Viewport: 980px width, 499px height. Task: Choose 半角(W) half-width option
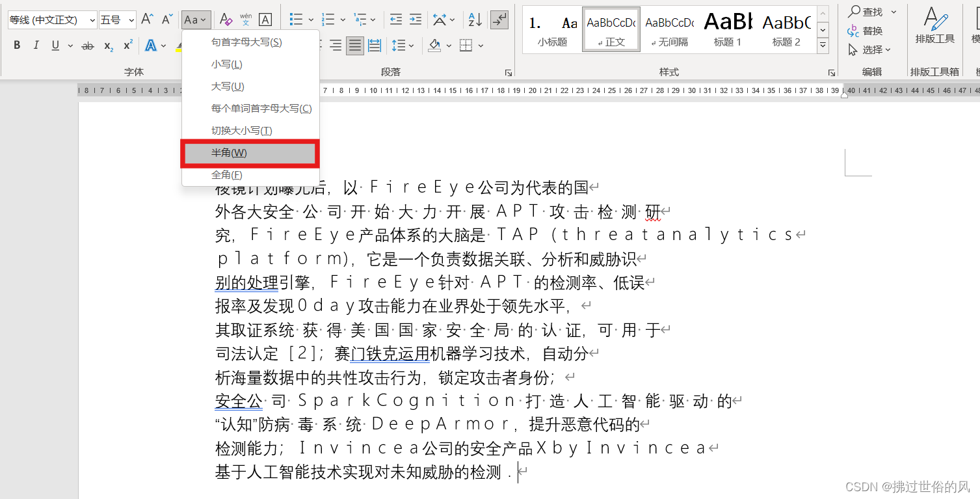coord(250,153)
